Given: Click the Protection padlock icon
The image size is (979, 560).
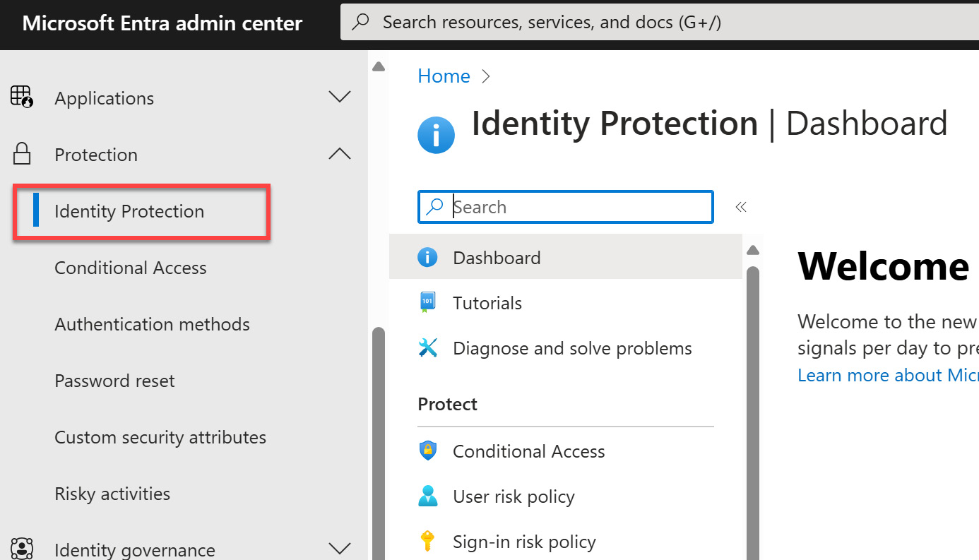Looking at the screenshot, I should 23,154.
